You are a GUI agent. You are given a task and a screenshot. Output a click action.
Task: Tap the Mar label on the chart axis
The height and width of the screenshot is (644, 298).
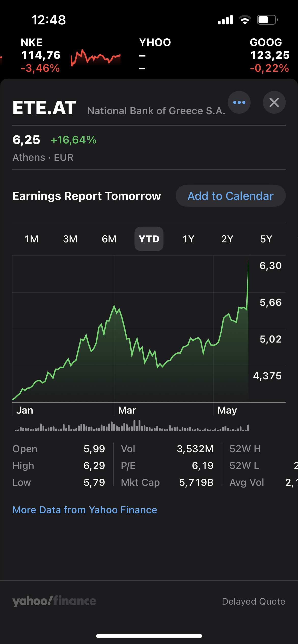click(127, 410)
